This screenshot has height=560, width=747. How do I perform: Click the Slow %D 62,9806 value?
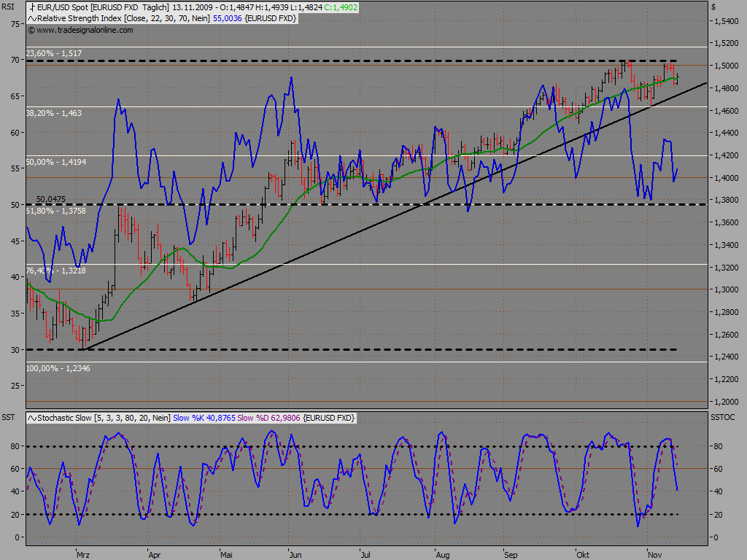[x=268, y=418]
